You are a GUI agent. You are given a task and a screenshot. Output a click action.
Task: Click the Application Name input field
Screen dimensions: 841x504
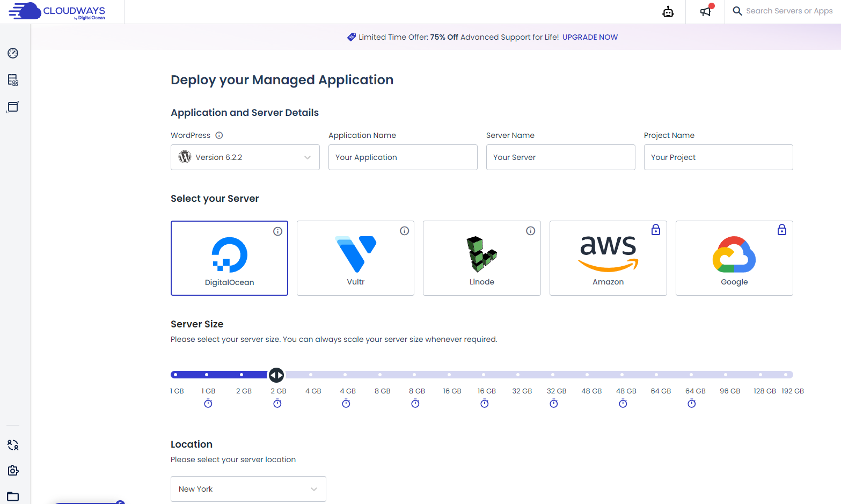[x=403, y=157]
